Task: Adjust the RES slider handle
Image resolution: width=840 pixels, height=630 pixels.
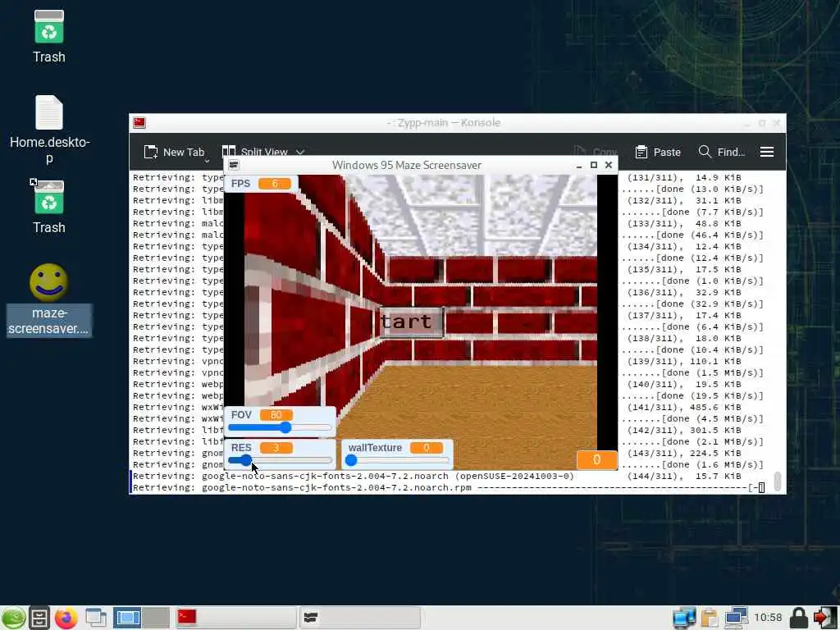Action: pyautogui.click(x=245, y=459)
